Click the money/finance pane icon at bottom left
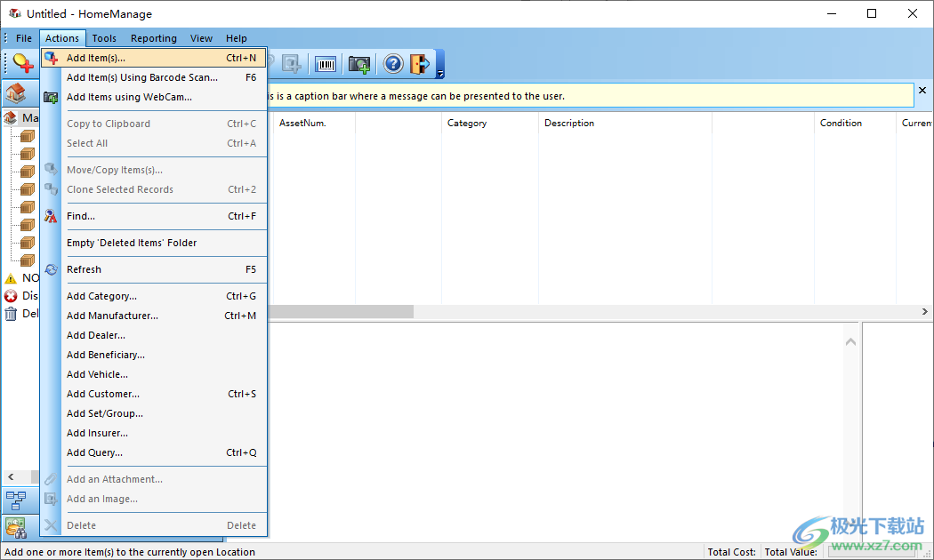 click(x=16, y=527)
